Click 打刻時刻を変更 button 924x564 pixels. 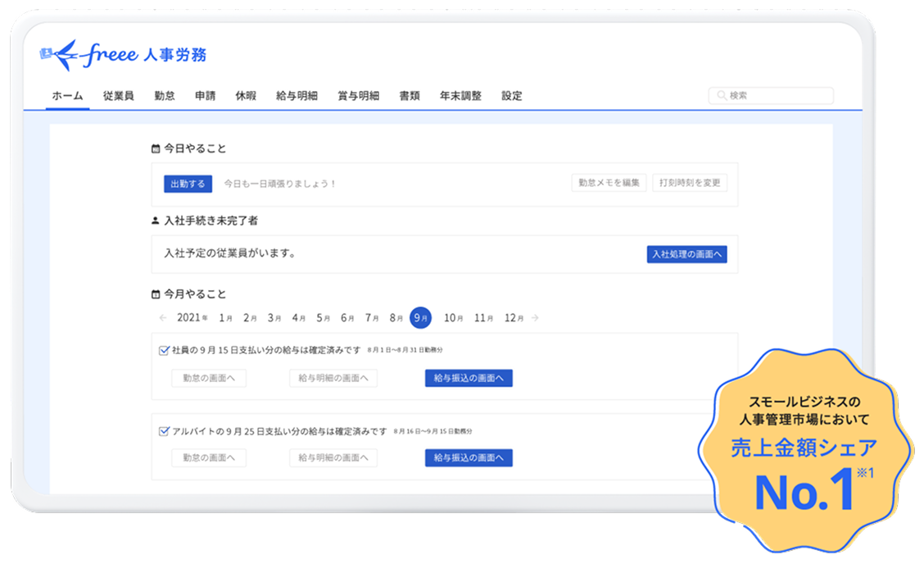tap(690, 183)
